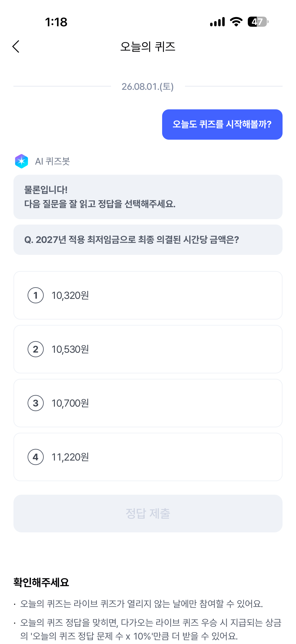Pick the 10,700원 answer option
Image resolution: width=296 pixels, height=644 pixels.
click(148, 403)
